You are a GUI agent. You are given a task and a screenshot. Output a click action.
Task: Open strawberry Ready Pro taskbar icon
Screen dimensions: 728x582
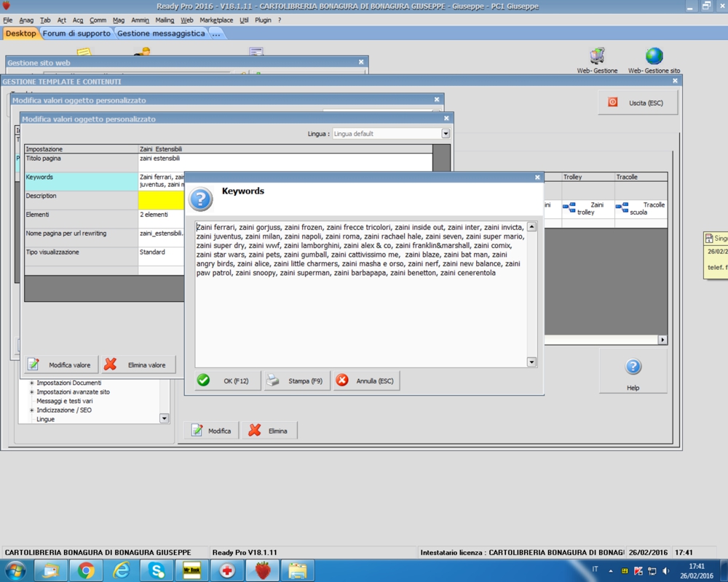(x=263, y=570)
